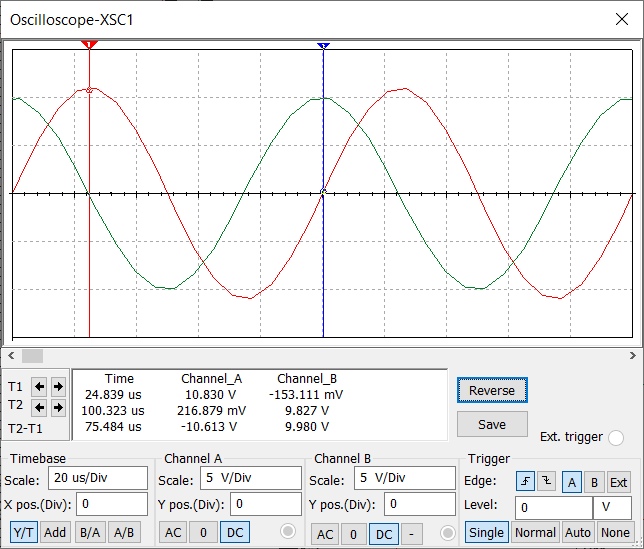The width and height of the screenshot is (644, 549).
Task: Set Channel B coupling to AC
Action: [325, 534]
